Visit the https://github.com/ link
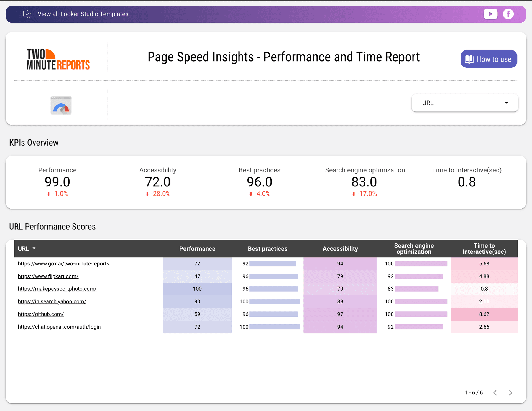This screenshot has width=532, height=411. click(x=41, y=314)
